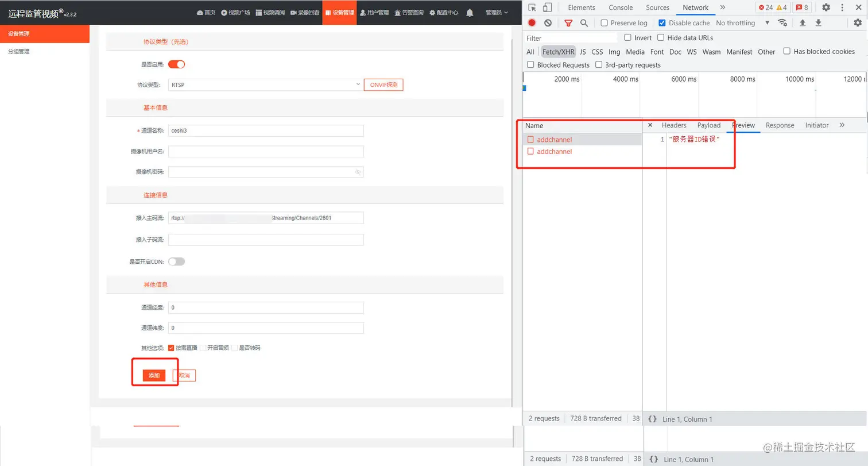The image size is (868, 466).
Task: Stop network recording with the red dot
Action: [x=532, y=23]
